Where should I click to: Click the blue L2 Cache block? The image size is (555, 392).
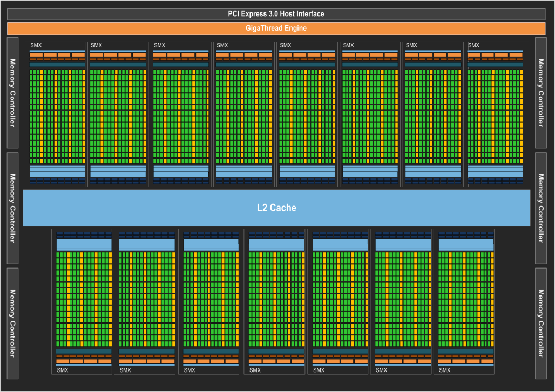[276, 208]
